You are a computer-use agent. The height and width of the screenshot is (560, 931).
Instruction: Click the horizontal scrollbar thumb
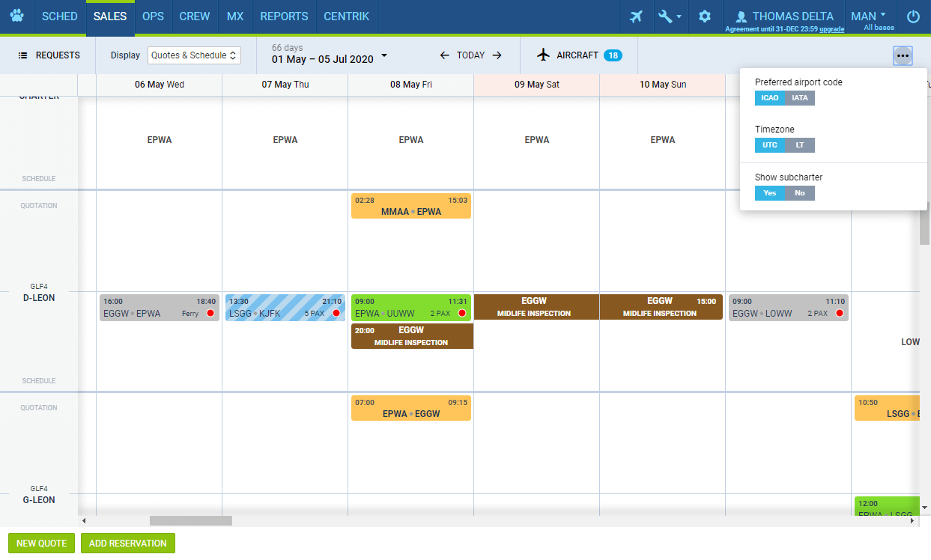(191, 520)
